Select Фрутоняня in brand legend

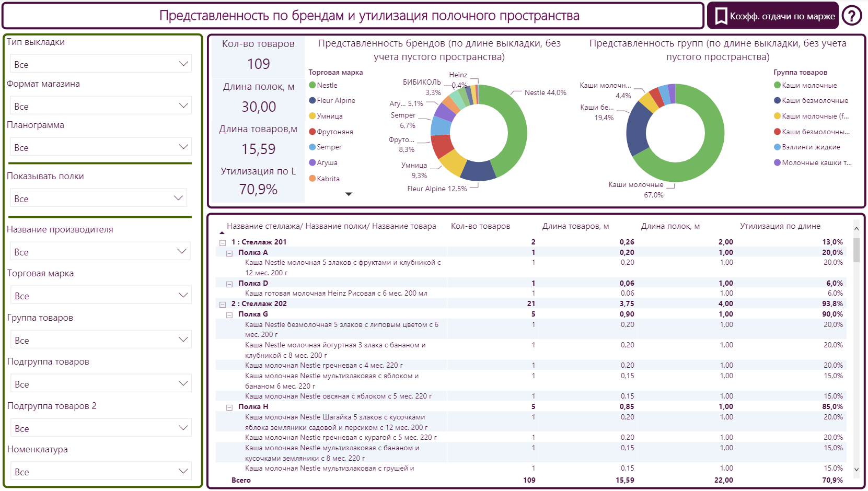[x=331, y=132]
